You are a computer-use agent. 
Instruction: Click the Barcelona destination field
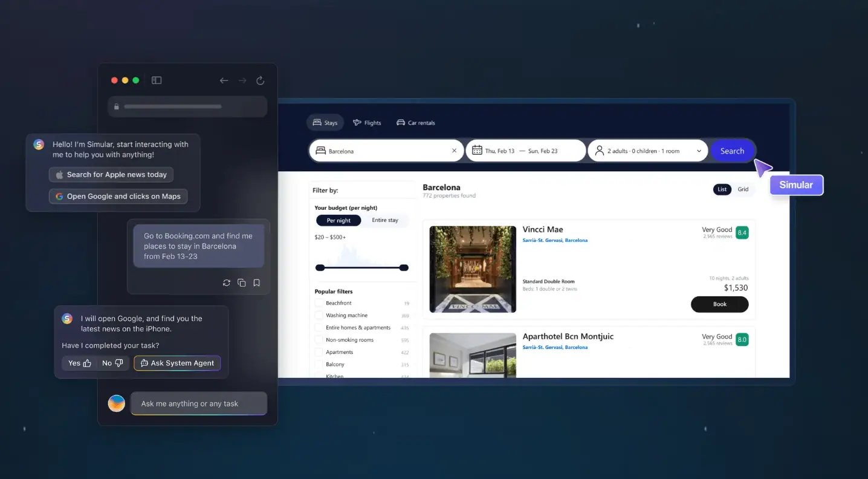click(x=386, y=151)
